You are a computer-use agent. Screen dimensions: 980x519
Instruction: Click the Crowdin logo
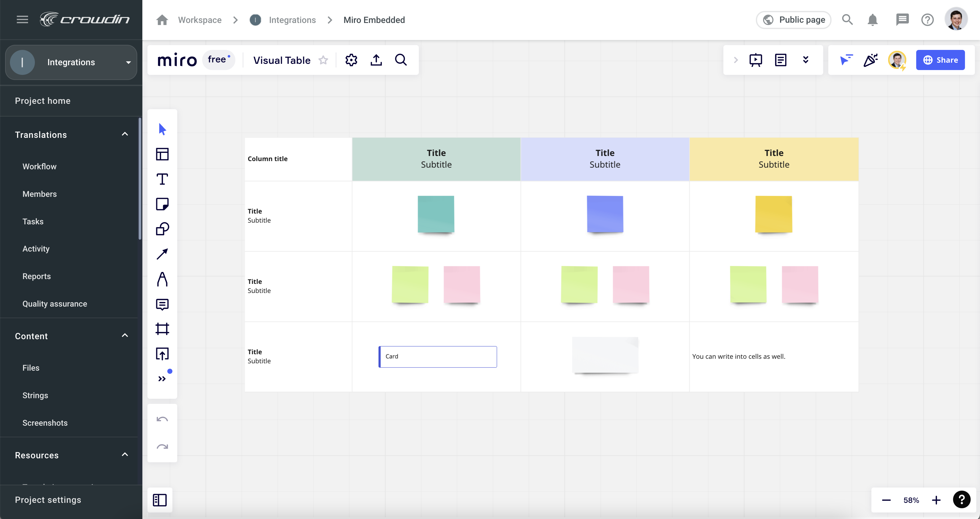point(85,19)
